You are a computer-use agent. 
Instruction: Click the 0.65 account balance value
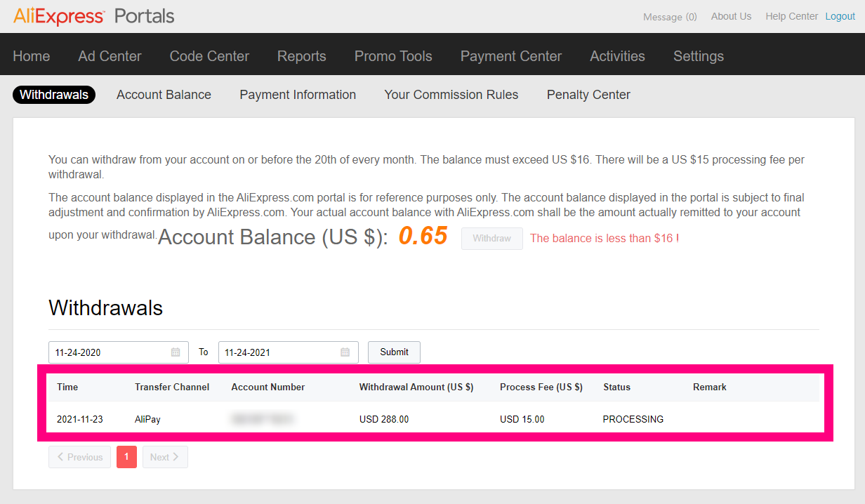click(x=423, y=236)
